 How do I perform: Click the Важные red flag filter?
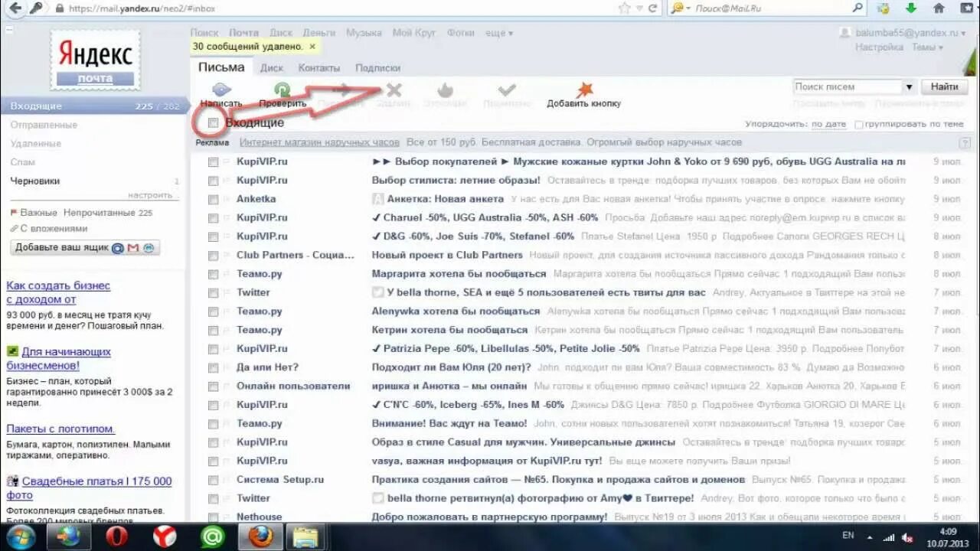pos(34,213)
